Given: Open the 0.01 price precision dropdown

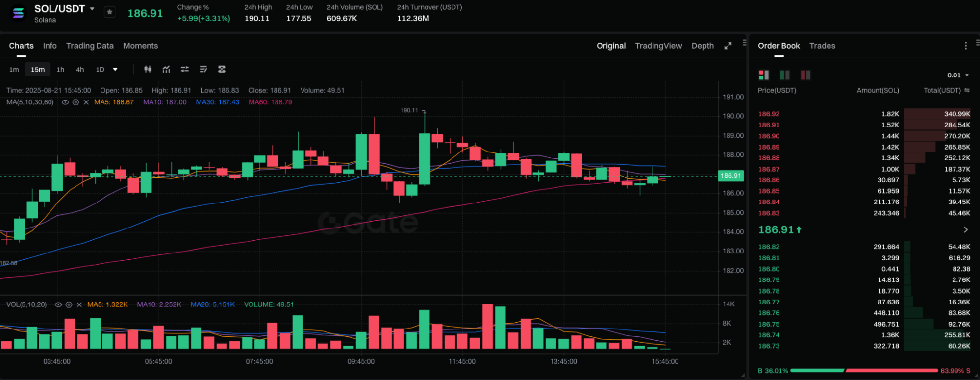Looking at the screenshot, I should click(958, 75).
